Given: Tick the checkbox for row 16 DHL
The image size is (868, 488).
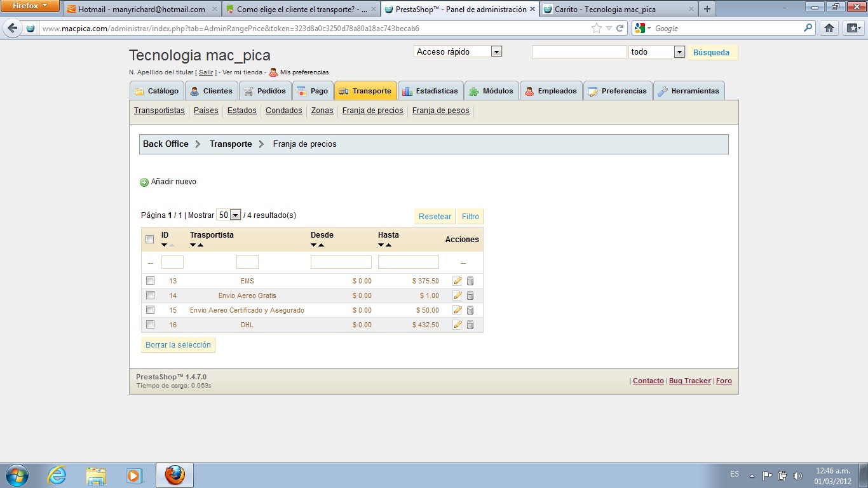Looking at the screenshot, I should coord(150,324).
